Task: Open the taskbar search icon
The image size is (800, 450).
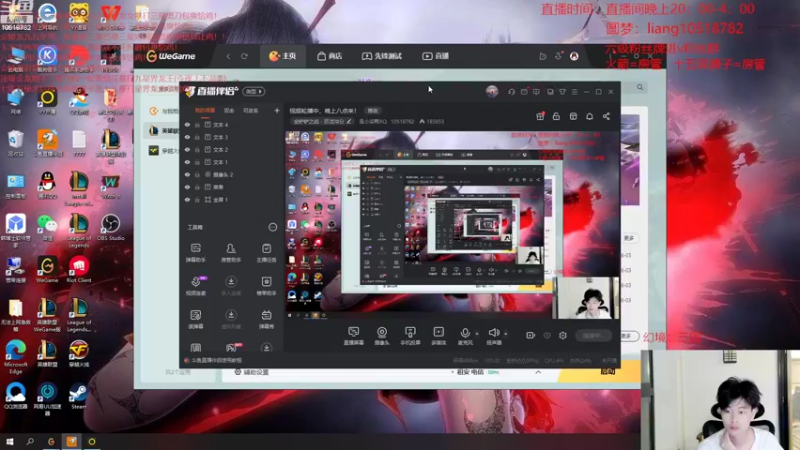Action: tap(30, 441)
